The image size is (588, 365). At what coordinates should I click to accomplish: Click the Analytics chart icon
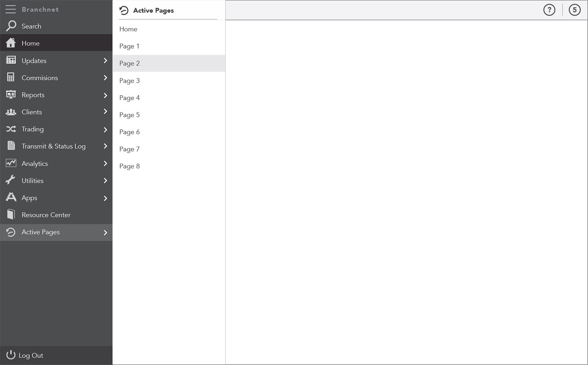coord(11,163)
